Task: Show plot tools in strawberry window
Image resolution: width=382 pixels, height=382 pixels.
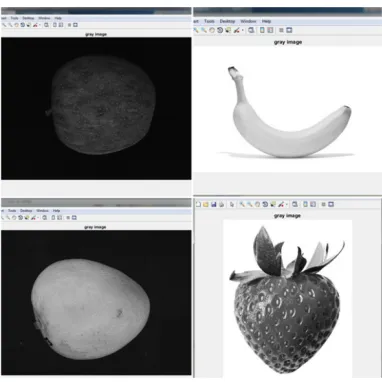Action: pyautogui.click(x=331, y=204)
